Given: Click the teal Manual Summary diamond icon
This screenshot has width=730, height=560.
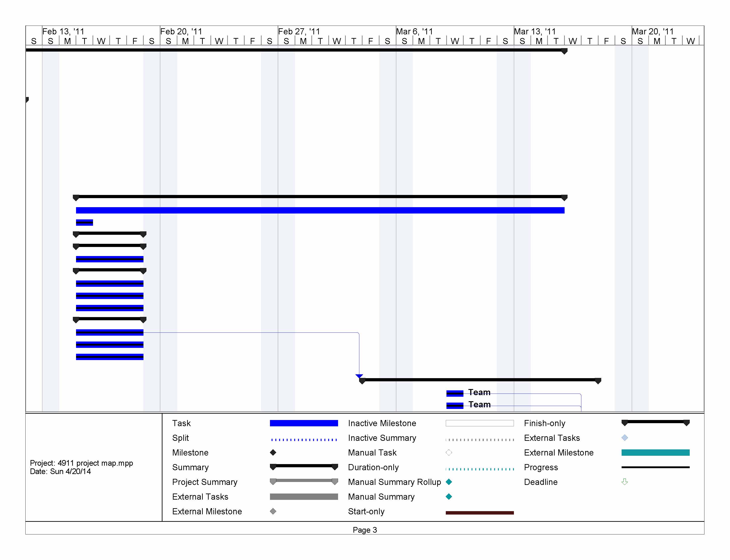Looking at the screenshot, I should tap(448, 496).
